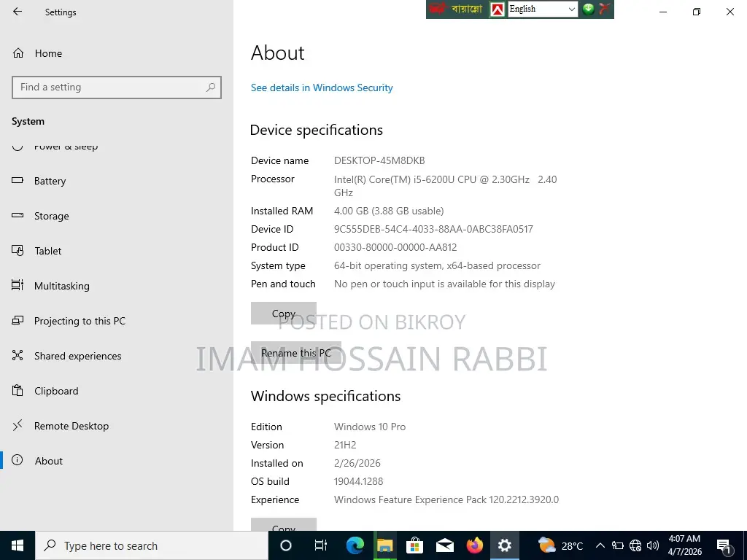747x560 pixels.
Task: Click the red X icon in Bijoy bar
Action: coord(604,9)
